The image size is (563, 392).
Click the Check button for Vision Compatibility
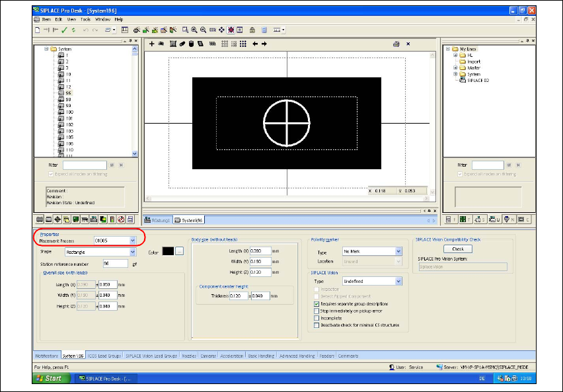pos(458,249)
